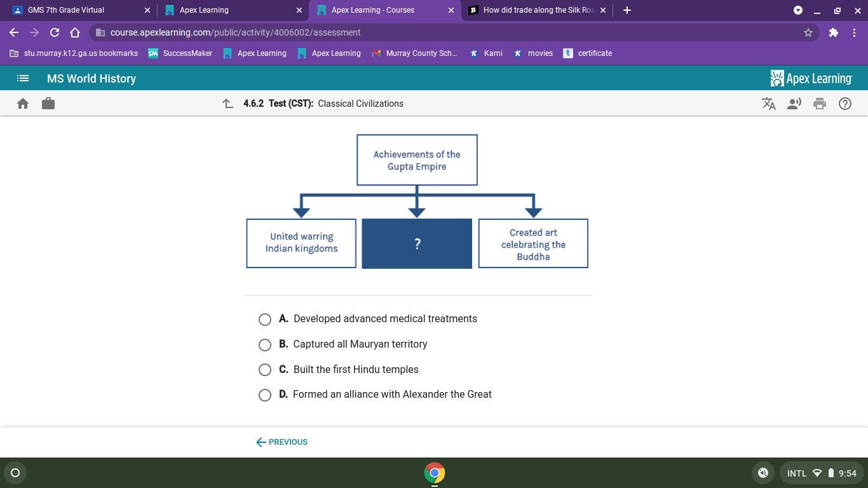This screenshot has width=868, height=488.
Task: Go to the PREVIOUS question
Action: pos(281,442)
